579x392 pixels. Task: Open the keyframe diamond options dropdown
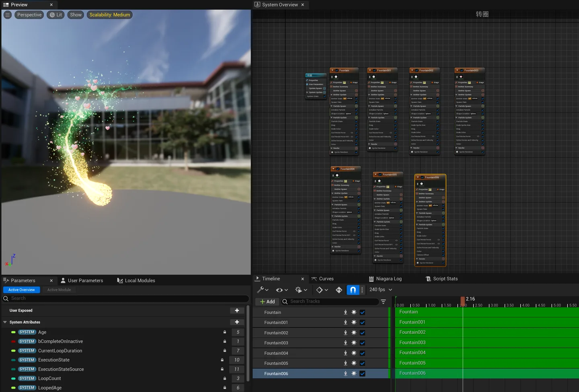coord(322,289)
